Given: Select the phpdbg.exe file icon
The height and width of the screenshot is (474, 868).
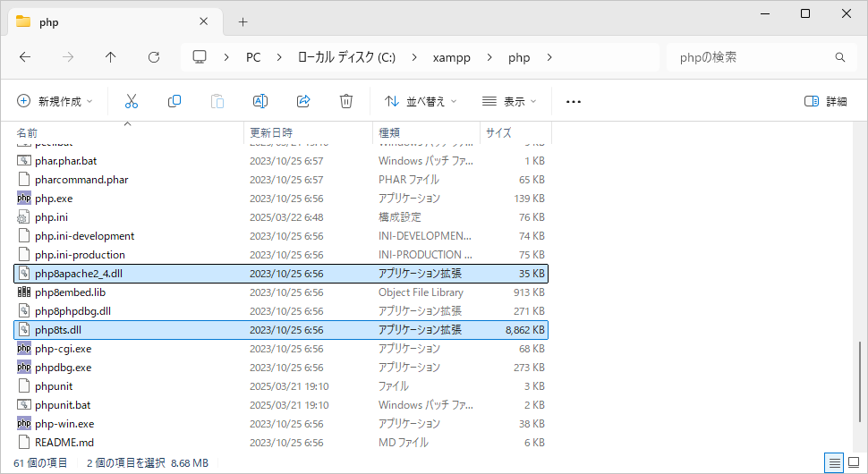Looking at the screenshot, I should (x=24, y=368).
